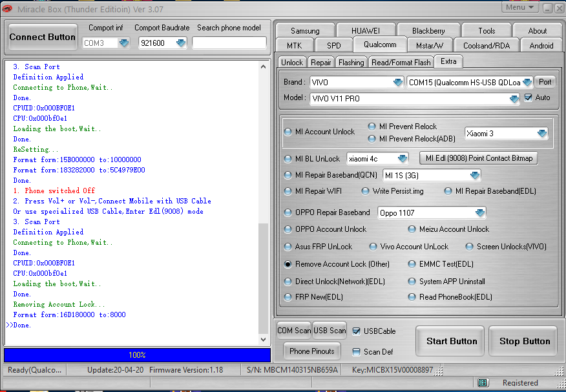
Task: Select MI Repair Baseband(QCN) option
Action: click(288, 175)
